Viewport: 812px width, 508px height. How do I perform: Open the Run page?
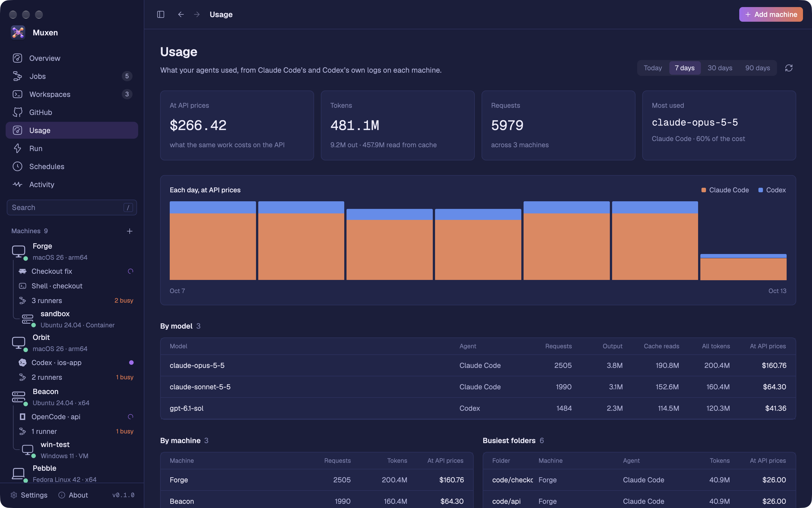pyautogui.click(x=72, y=149)
